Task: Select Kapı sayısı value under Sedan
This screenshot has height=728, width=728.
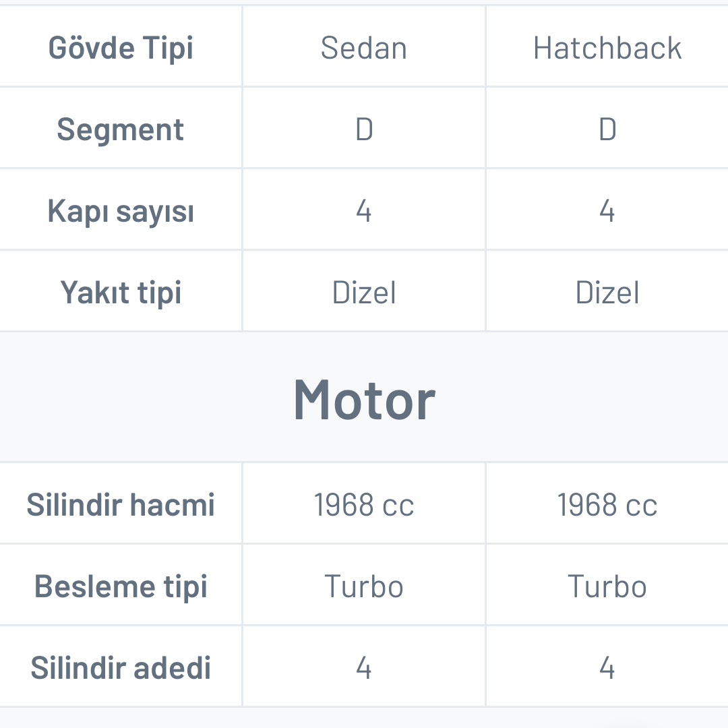Action: [x=364, y=212]
